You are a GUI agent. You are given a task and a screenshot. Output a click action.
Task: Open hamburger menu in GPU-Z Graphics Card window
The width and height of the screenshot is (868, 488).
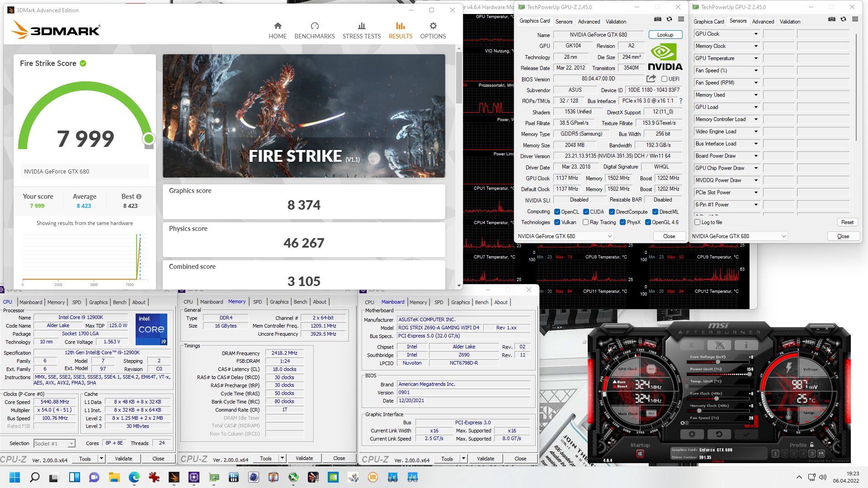(x=681, y=19)
